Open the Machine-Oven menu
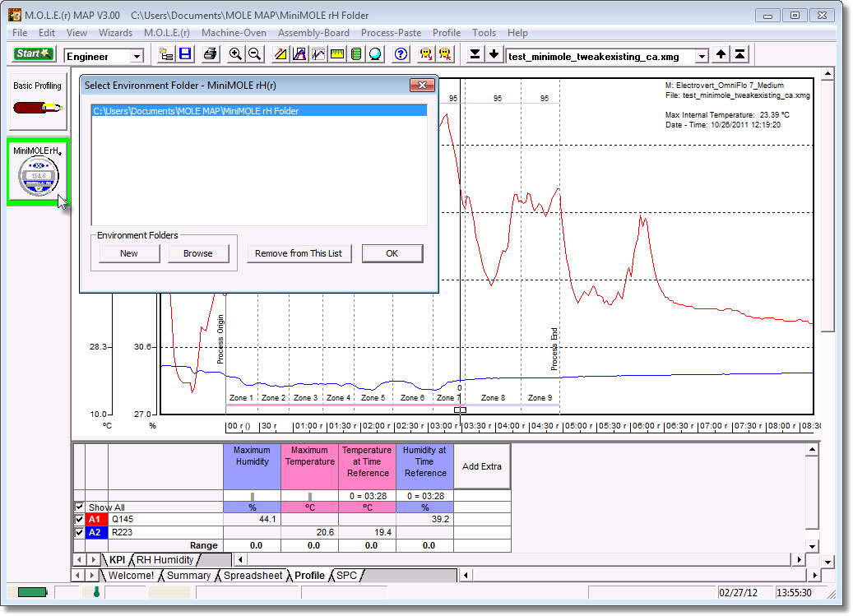853x616 pixels. [234, 33]
